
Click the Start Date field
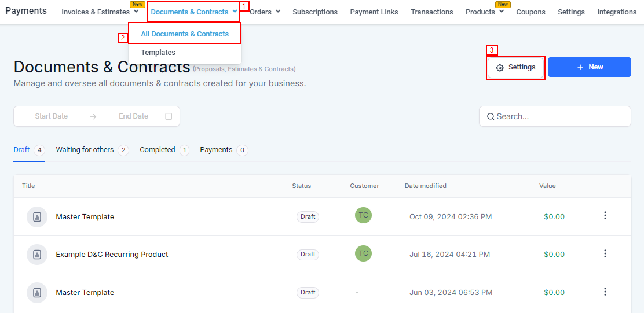(52, 116)
